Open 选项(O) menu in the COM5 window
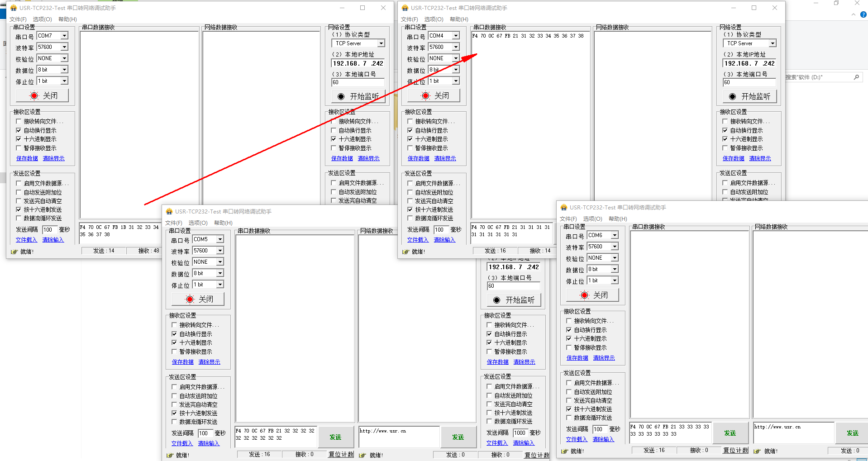Screen dimensions: 868x461 point(198,223)
